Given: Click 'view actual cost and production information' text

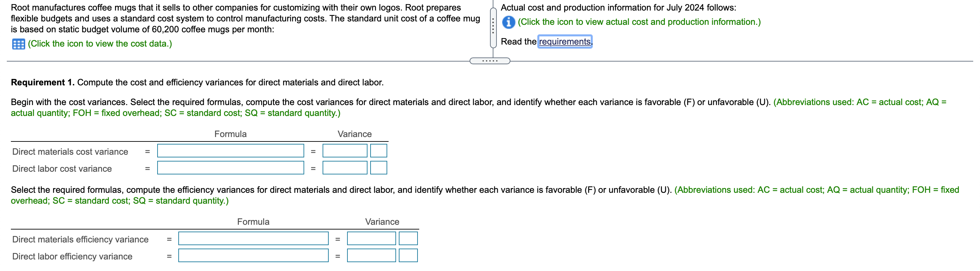Looking at the screenshot, I should [x=639, y=22].
